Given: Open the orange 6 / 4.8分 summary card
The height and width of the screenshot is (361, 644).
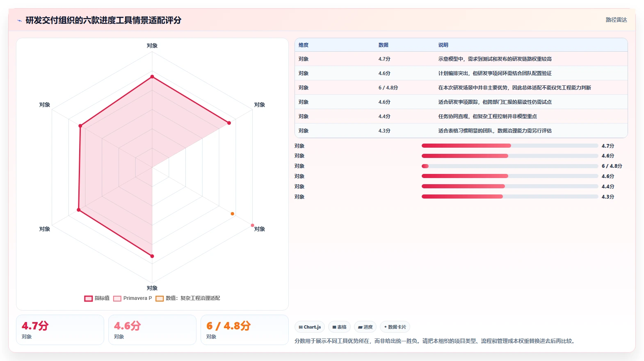Looking at the screenshot, I should coord(244,330).
